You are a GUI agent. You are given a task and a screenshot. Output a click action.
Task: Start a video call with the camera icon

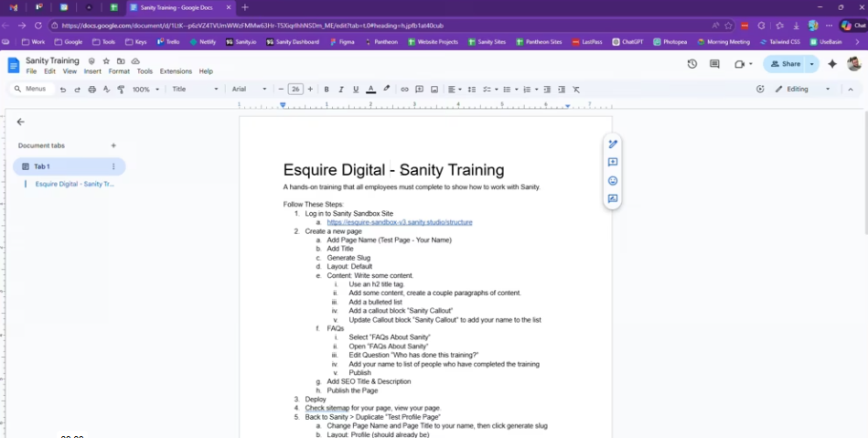[x=740, y=64]
